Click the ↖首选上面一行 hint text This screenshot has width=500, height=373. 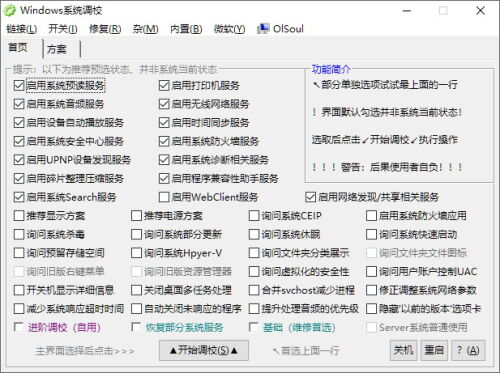(x=305, y=351)
